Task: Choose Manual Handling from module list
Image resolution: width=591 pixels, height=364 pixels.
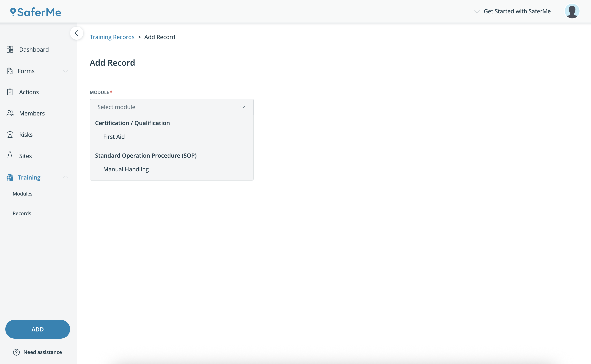Action: (x=126, y=169)
